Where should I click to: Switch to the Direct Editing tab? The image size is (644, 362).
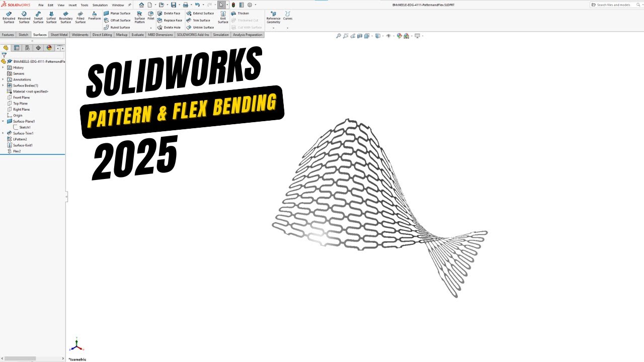(102, 35)
